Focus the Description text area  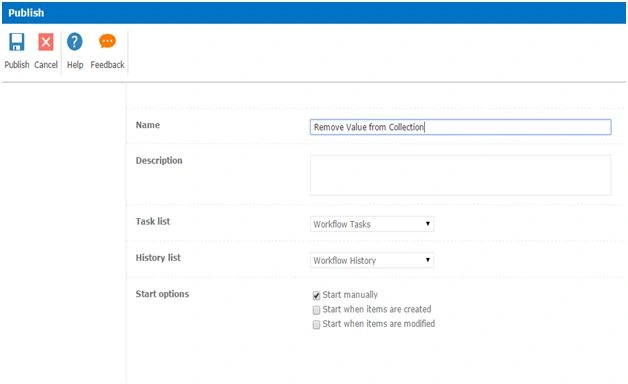(x=460, y=175)
